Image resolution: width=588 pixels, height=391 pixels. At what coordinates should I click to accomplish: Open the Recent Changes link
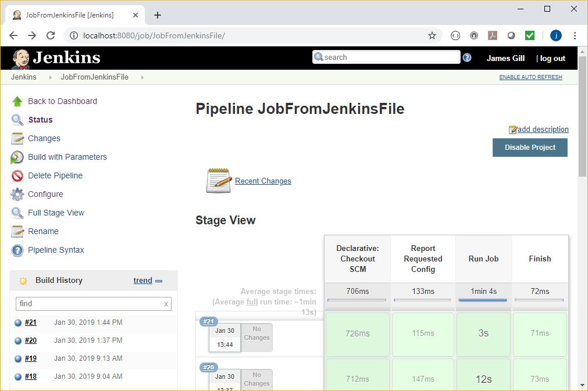263,181
